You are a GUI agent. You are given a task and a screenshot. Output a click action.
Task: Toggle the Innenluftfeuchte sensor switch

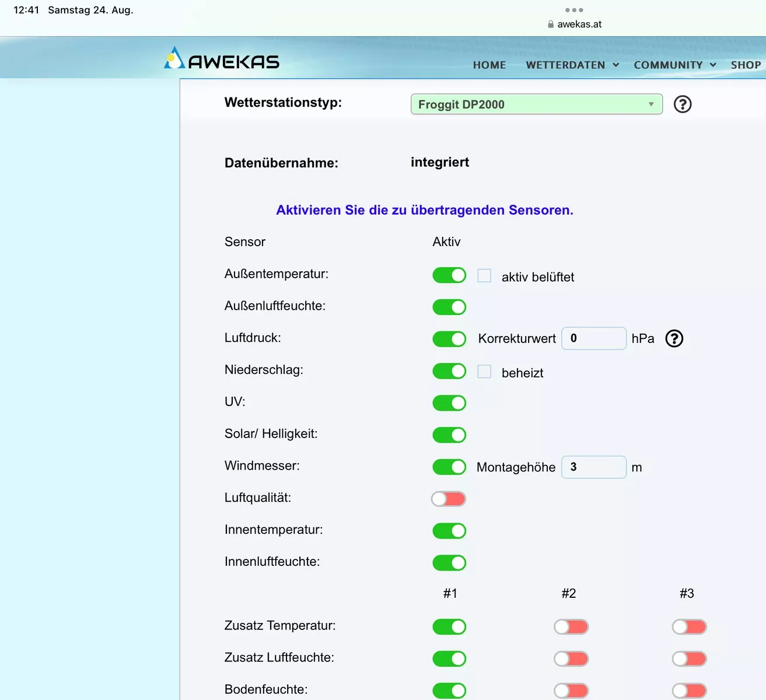[449, 562]
